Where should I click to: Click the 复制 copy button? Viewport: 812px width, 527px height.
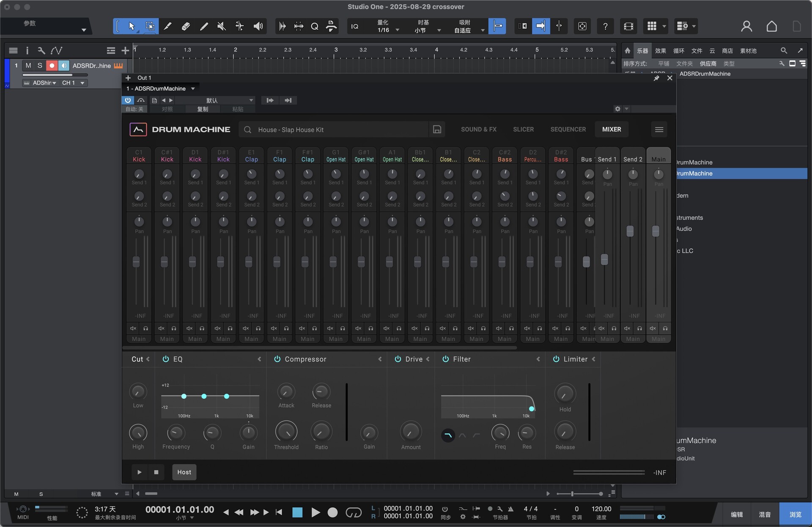coord(203,109)
